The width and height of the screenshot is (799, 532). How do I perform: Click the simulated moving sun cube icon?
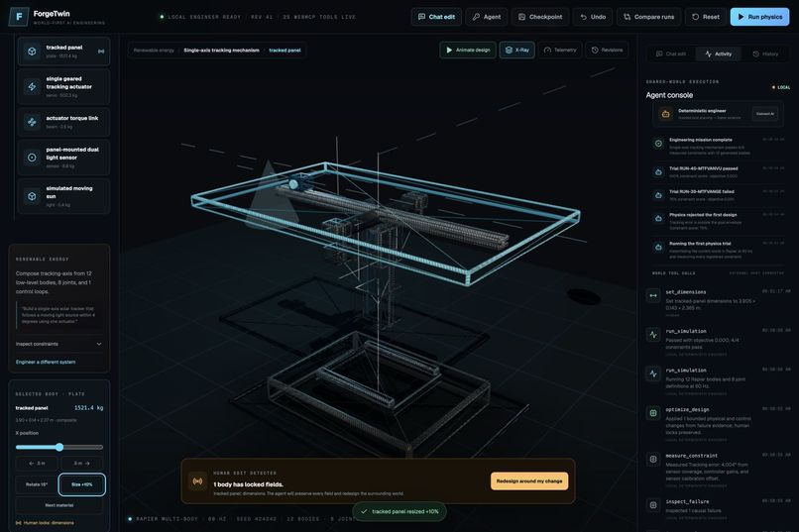pyautogui.click(x=32, y=196)
